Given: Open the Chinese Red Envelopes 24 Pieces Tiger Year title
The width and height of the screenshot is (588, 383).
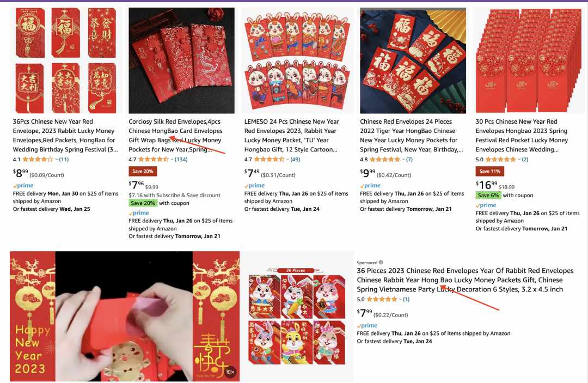Looking at the screenshot, I should click(x=412, y=136).
